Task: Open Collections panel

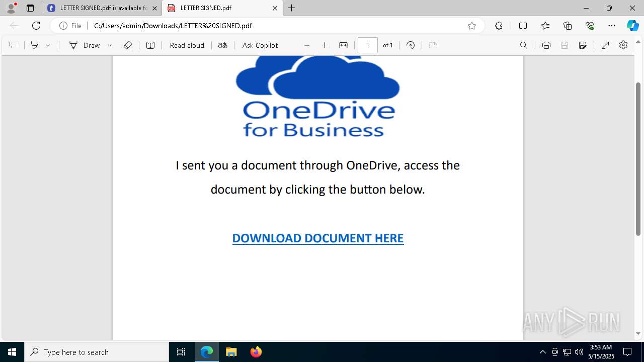Action: (568, 26)
